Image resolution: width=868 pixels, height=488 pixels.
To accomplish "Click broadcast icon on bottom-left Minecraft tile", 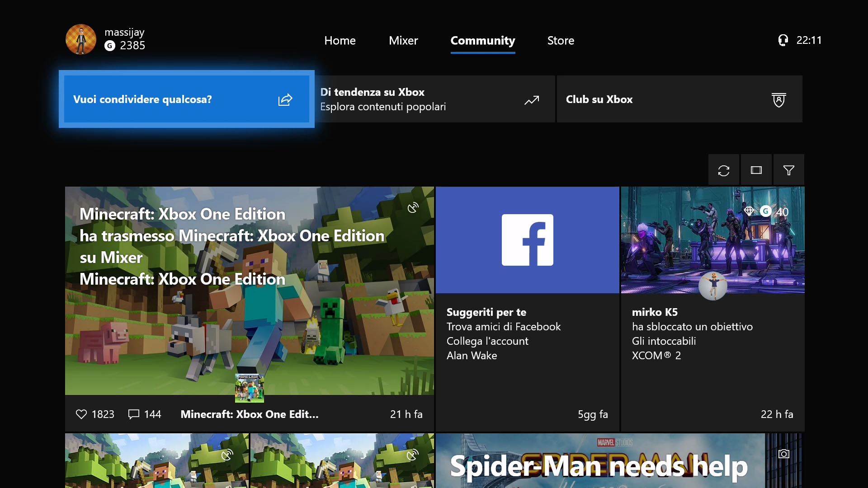I will [227, 455].
